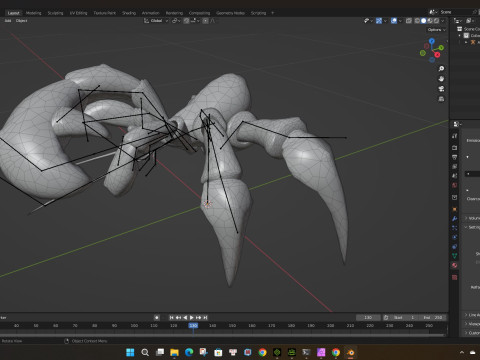480x360 pixels.
Task: Toggle show overlays button
Action: (x=394, y=21)
